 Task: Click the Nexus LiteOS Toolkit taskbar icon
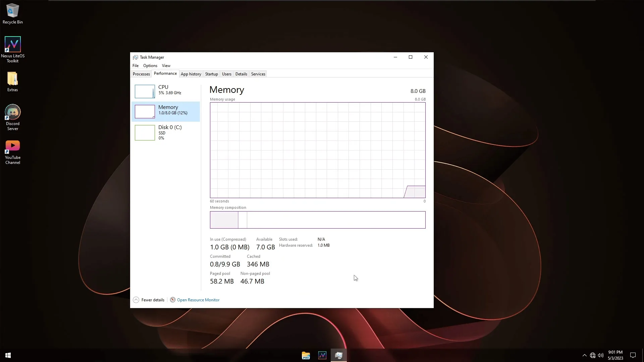tap(322, 355)
